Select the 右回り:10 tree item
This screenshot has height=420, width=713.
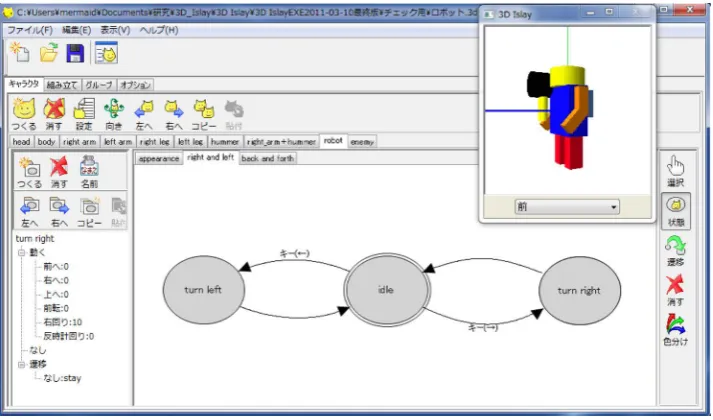click(x=63, y=322)
